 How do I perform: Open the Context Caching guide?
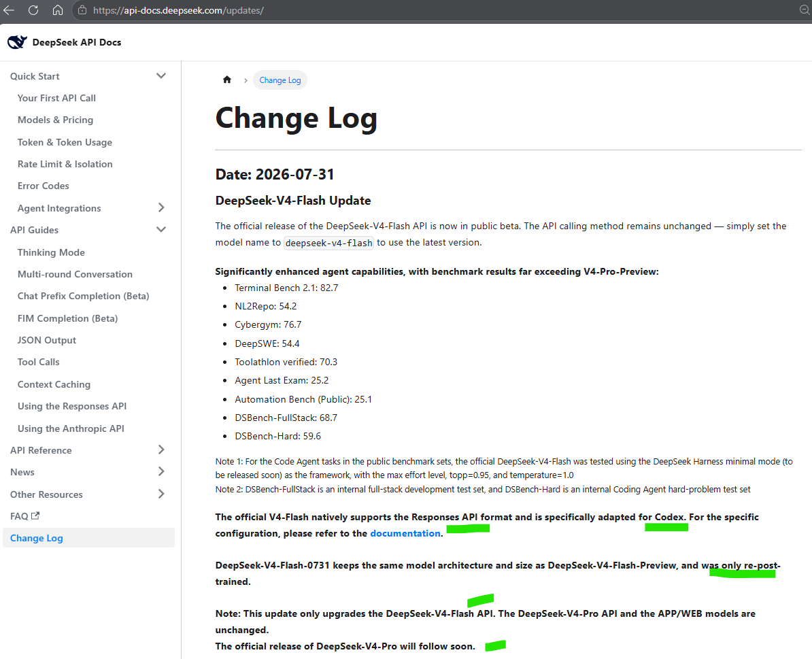[54, 384]
